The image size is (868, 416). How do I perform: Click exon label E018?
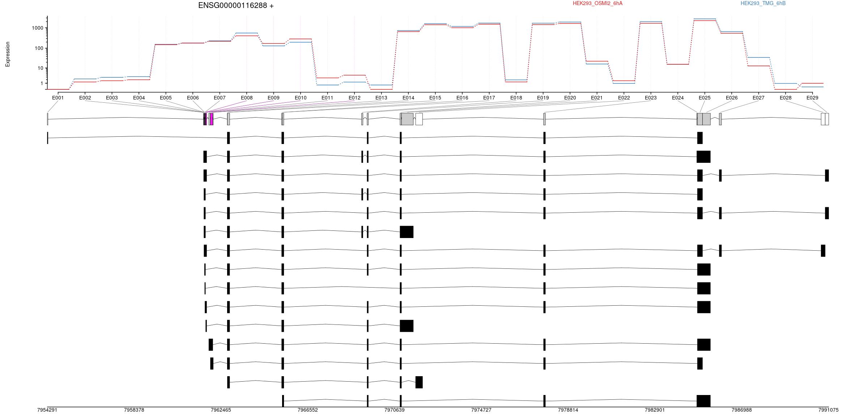point(516,98)
